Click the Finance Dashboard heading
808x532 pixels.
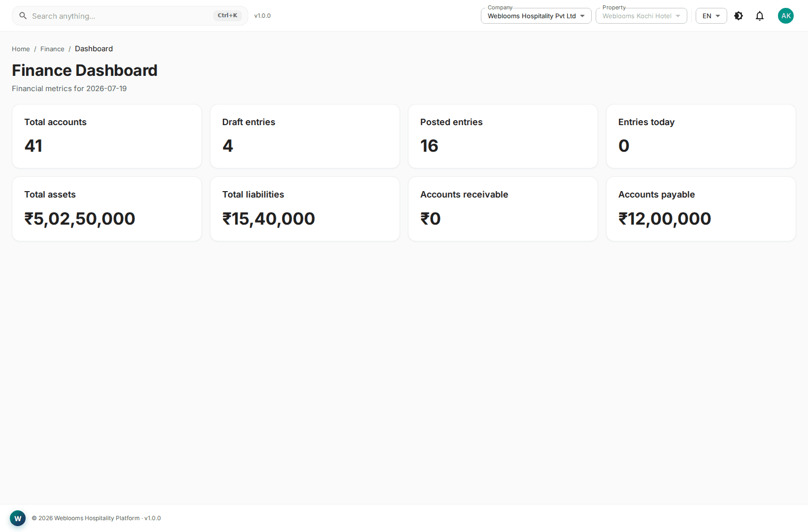click(85, 70)
